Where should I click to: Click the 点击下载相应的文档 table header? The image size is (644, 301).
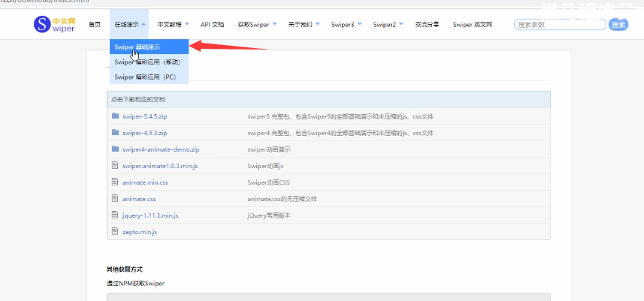tap(328, 99)
